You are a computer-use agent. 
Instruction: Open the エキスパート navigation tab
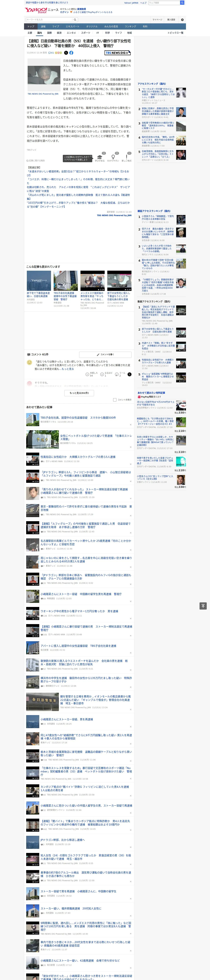coord(72,27)
